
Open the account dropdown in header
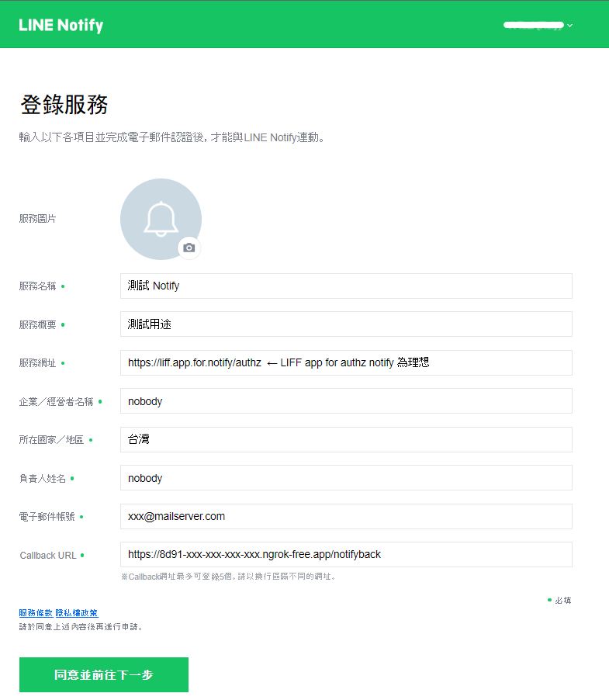pyautogui.click(x=538, y=26)
